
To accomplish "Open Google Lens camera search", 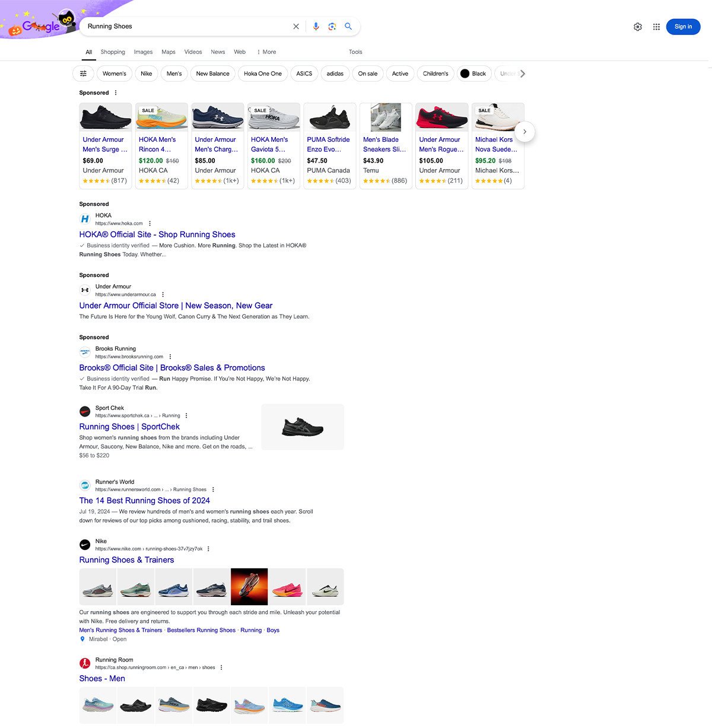I will click(332, 26).
